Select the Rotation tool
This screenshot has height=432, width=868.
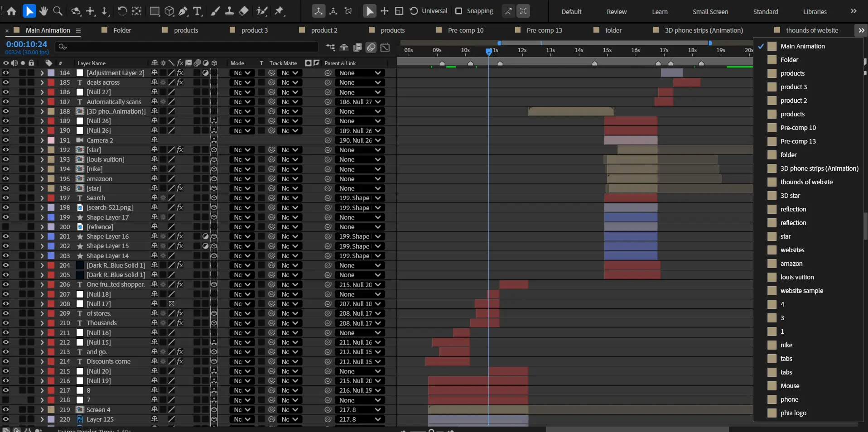tap(122, 11)
